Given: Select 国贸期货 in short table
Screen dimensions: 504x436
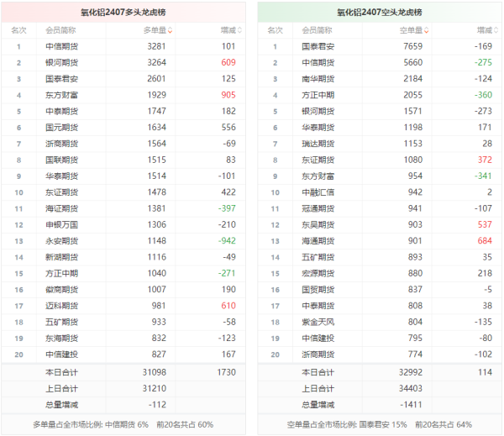Looking at the screenshot, I should coord(318,290).
